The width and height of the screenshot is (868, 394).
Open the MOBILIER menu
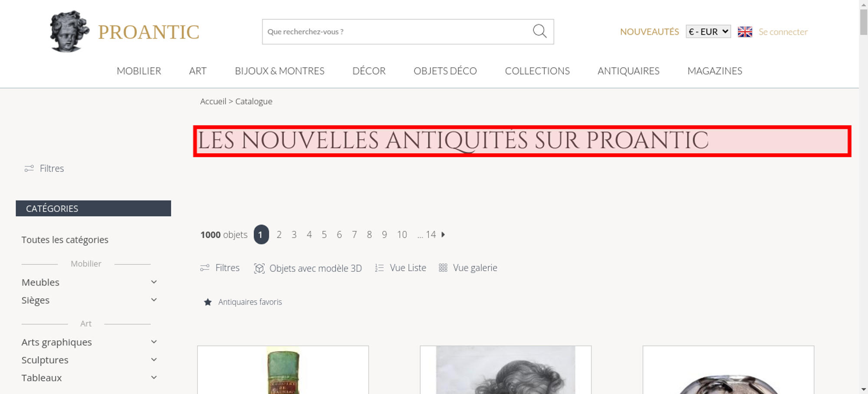pos(139,71)
